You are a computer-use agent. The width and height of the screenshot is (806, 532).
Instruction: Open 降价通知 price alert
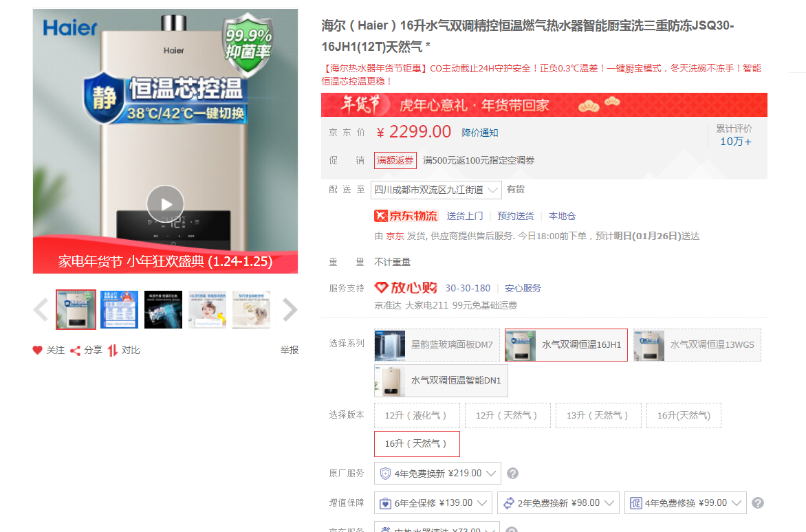479,133
